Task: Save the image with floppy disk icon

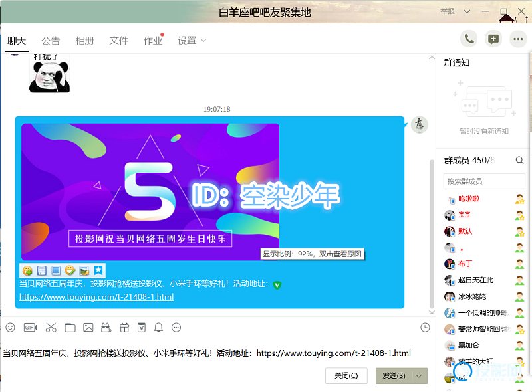Action: 41,270
